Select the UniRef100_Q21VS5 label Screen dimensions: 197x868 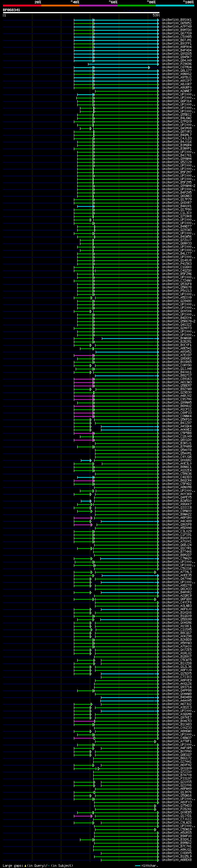click(x=176, y=782)
